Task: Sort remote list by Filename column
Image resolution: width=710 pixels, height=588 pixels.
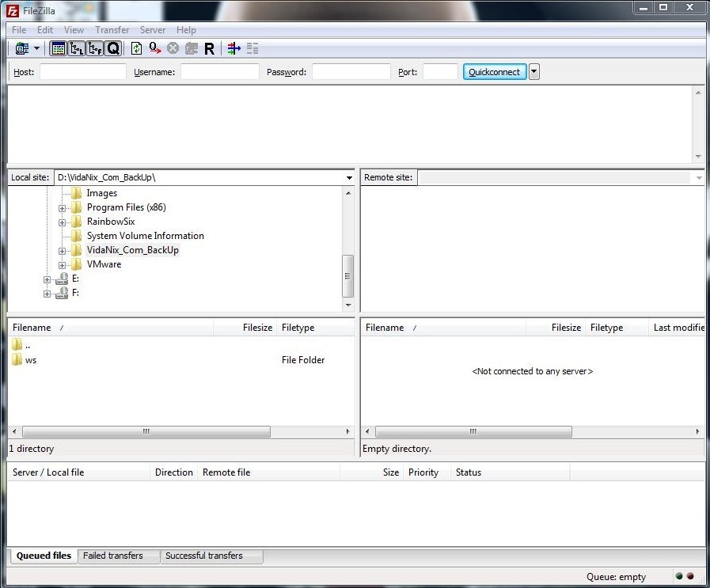Action: point(443,328)
